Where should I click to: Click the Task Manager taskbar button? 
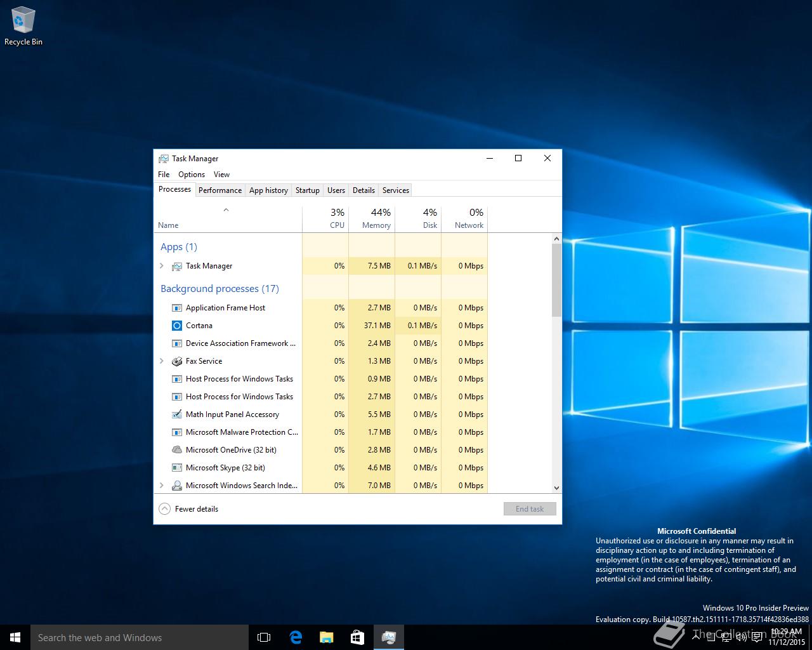pos(389,637)
